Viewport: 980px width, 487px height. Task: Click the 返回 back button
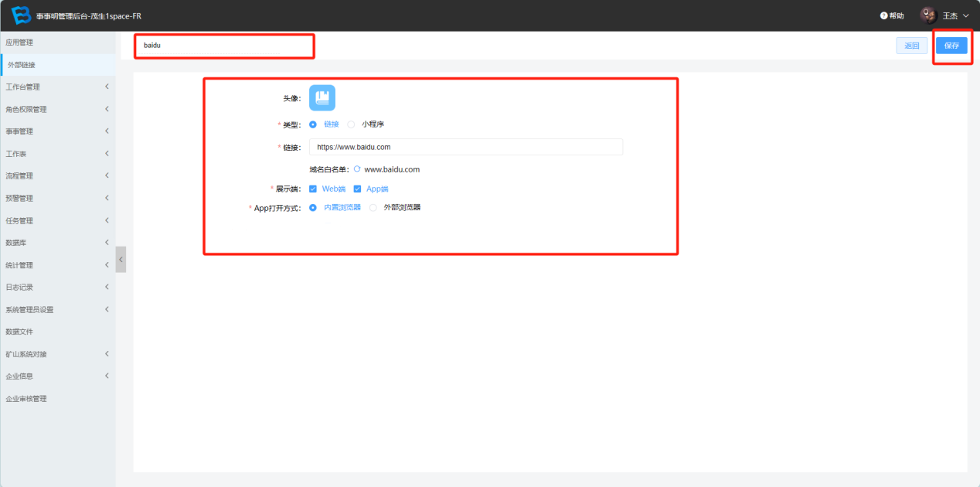pos(913,46)
